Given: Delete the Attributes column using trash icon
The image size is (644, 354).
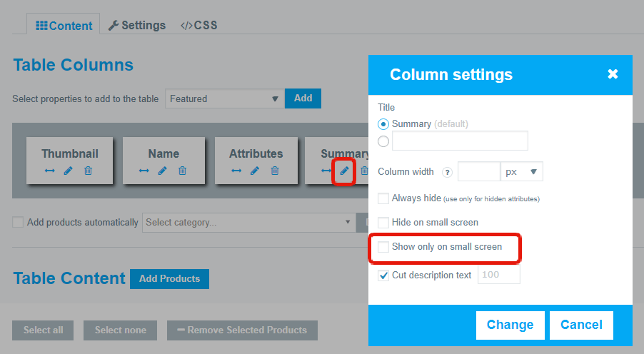Looking at the screenshot, I should (x=275, y=171).
